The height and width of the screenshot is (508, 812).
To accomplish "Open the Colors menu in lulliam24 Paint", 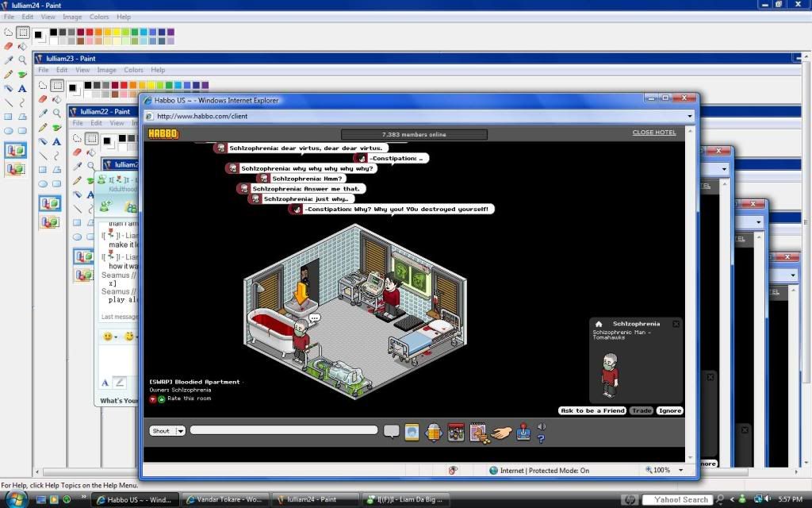I will point(99,17).
